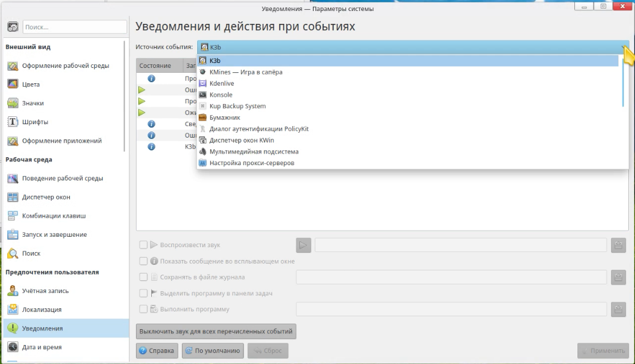The width and height of the screenshot is (635, 364).
Task: Click the Диспетчер окон KWin icon in list
Action: tap(203, 140)
